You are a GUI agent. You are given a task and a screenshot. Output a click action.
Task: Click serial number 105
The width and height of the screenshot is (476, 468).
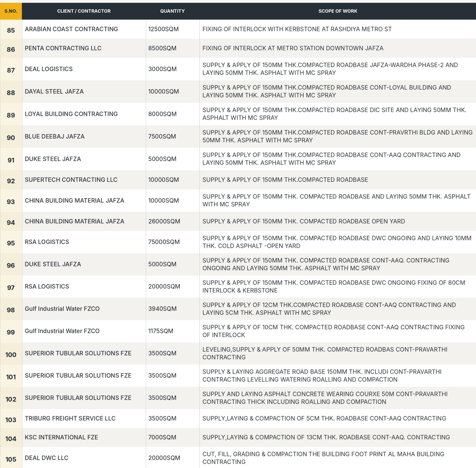[11, 459]
